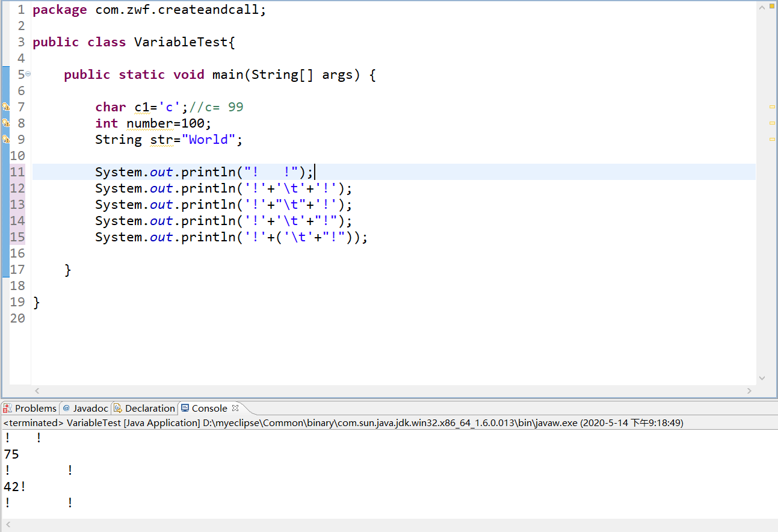Click the method name "main" on line 5
Screen dimensions: 778x532
(x=228, y=75)
